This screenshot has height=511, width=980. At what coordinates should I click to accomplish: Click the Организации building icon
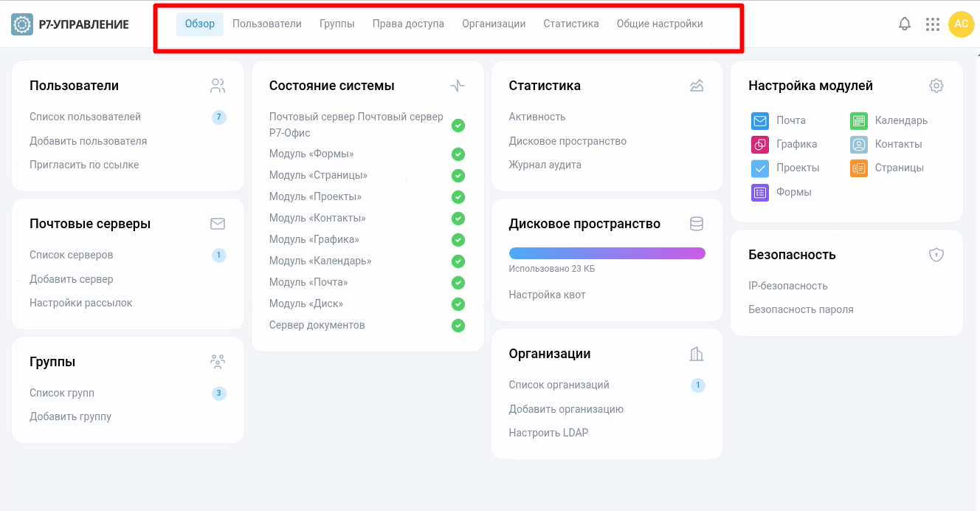point(697,354)
